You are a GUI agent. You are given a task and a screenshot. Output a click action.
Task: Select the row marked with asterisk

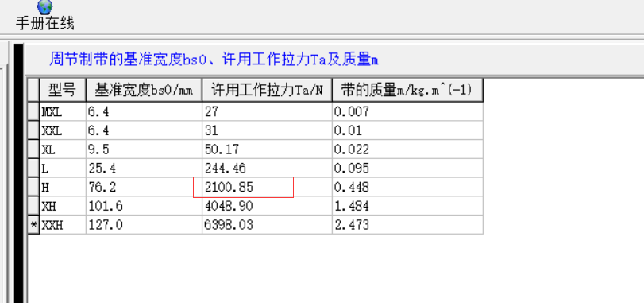[x=33, y=225]
